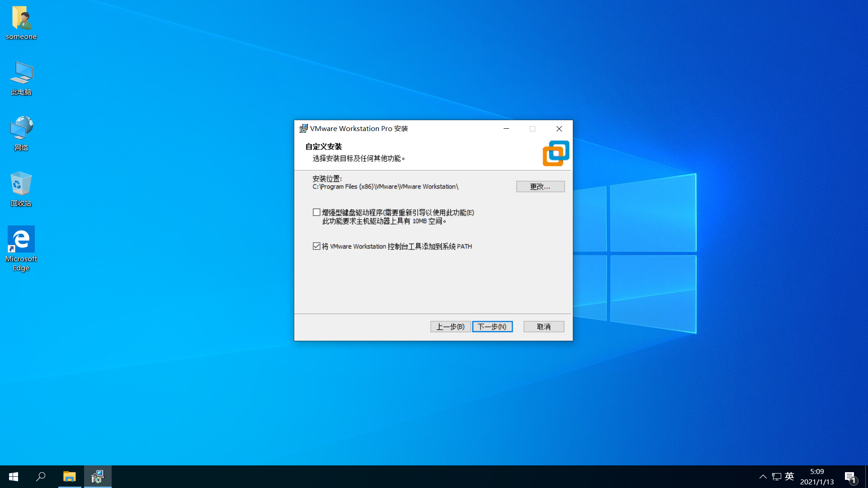Click the 更改... button for the install location
Image resolution: width=868 pixels, height=488 pixels.
click(x=540, y=187)
